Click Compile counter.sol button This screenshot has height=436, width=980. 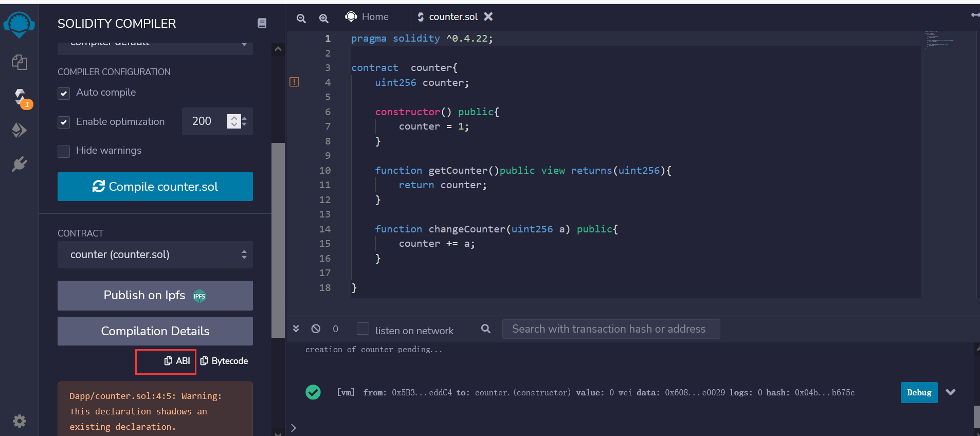click(155, 187)
